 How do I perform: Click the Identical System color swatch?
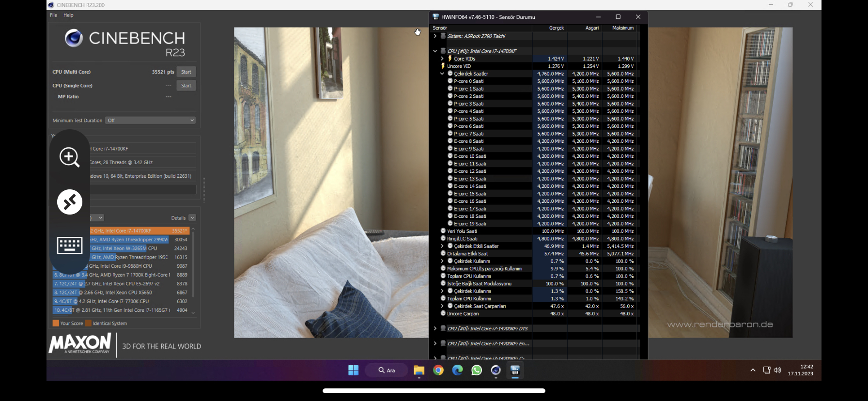point(88,323)
